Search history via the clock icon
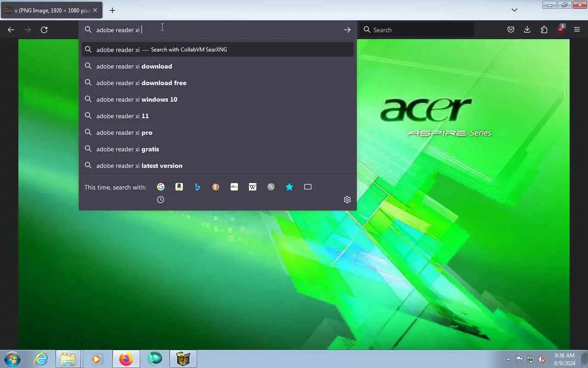Viewport: 588px width, 368px height. pos(161,200)
